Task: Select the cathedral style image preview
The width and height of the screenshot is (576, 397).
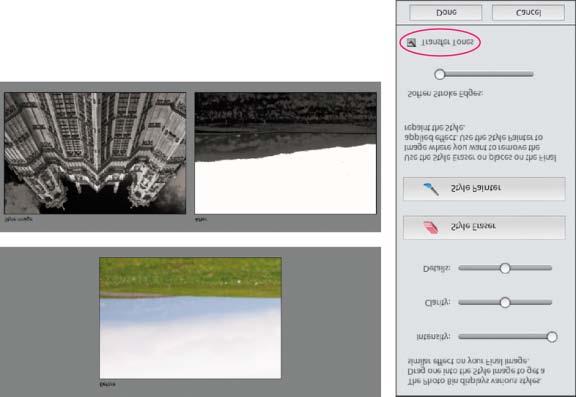Action: 95,153
